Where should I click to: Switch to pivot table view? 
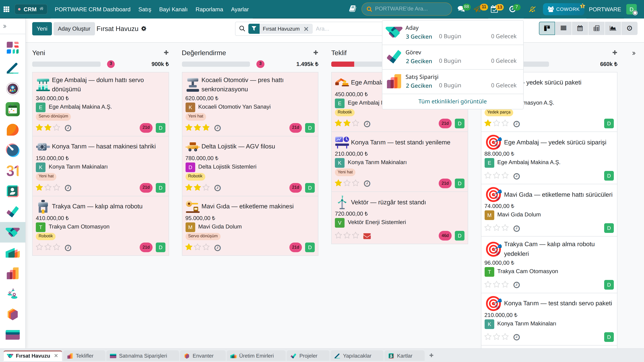tap(596, 28)
